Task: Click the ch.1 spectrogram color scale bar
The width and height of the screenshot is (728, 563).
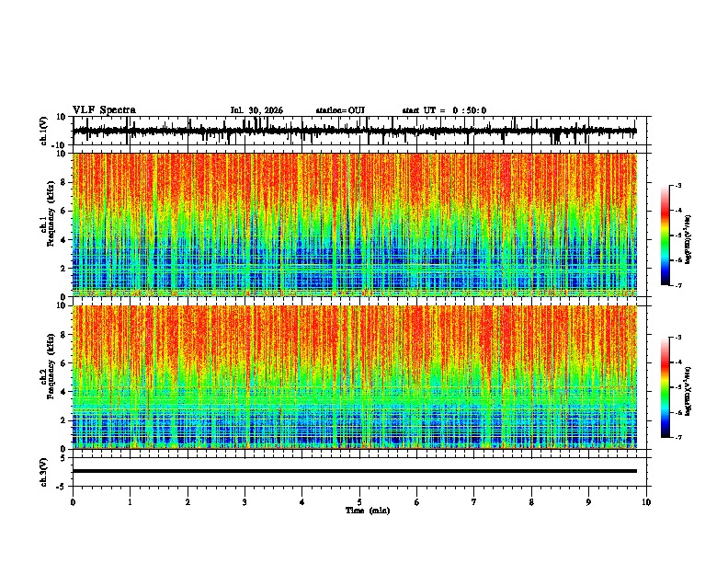Action: click(665, 236)
